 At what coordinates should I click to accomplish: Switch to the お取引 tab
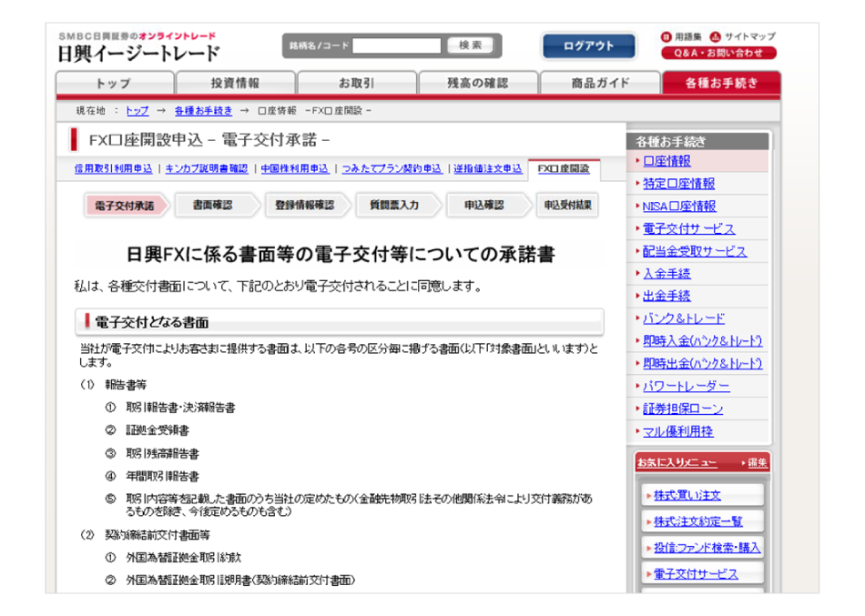[355, 83]
